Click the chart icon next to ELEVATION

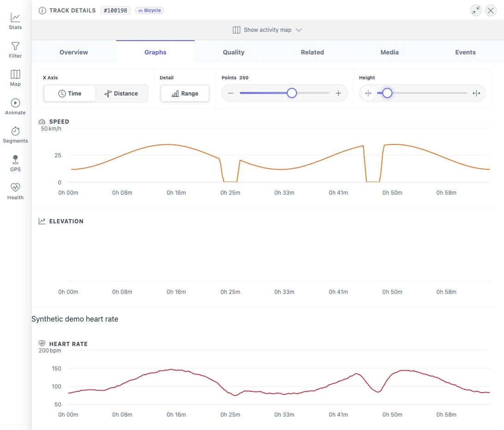(x=42, y=221)
